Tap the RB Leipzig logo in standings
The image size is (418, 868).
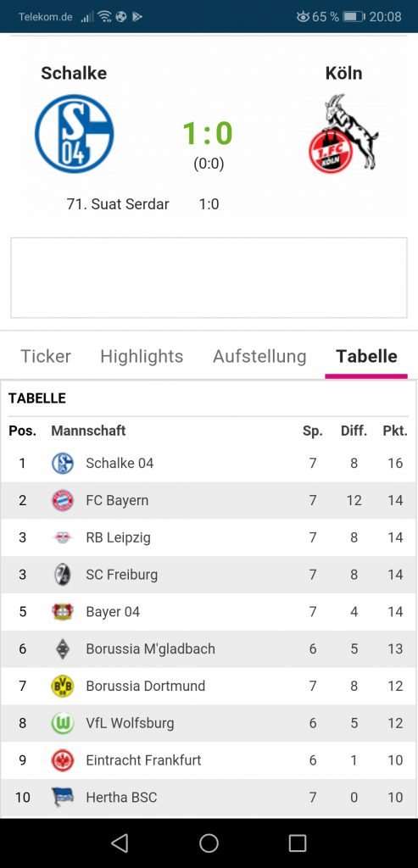[62, 537]
